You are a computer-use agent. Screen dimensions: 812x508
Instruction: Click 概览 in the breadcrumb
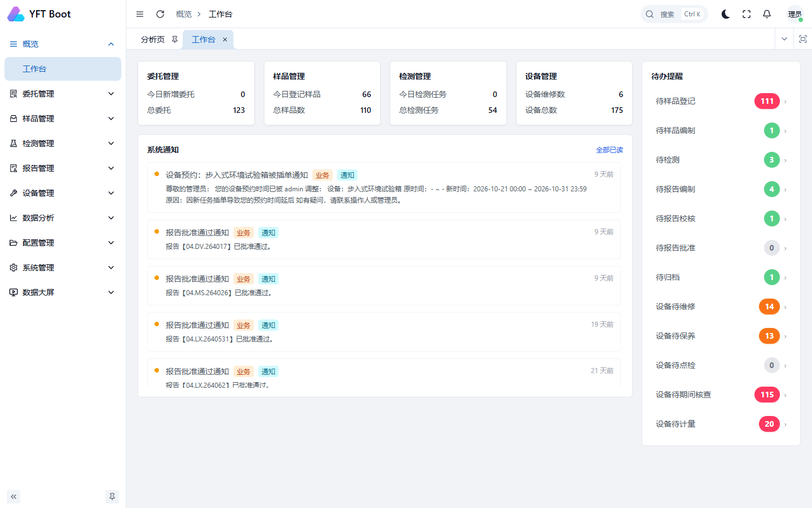click(x=184, y=14)
